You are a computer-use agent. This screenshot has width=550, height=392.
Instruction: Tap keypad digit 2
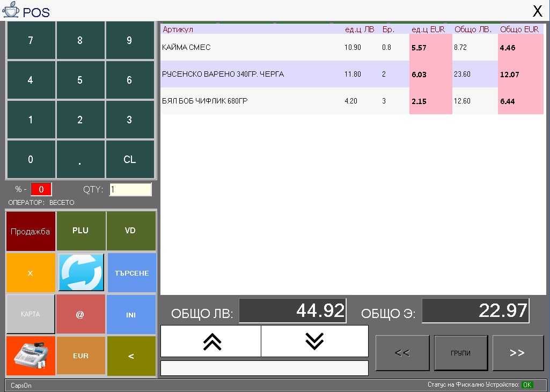tap(80, 120)
